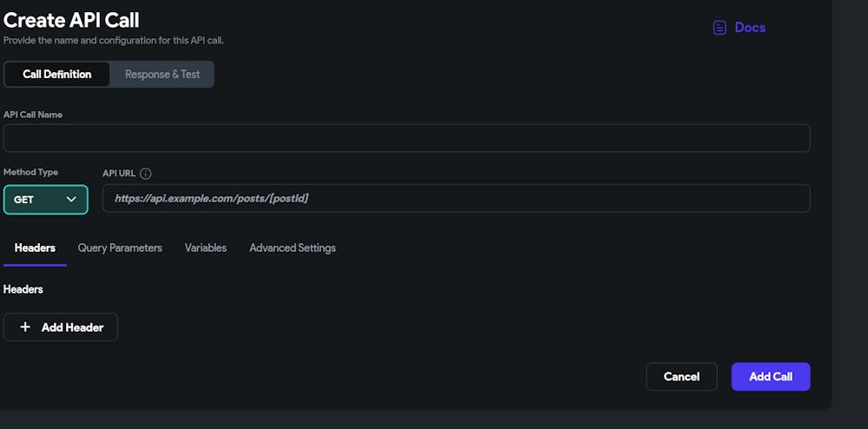The image size is (868, 429).
Task: Click the API Call Name label
Action: [33, 115]
